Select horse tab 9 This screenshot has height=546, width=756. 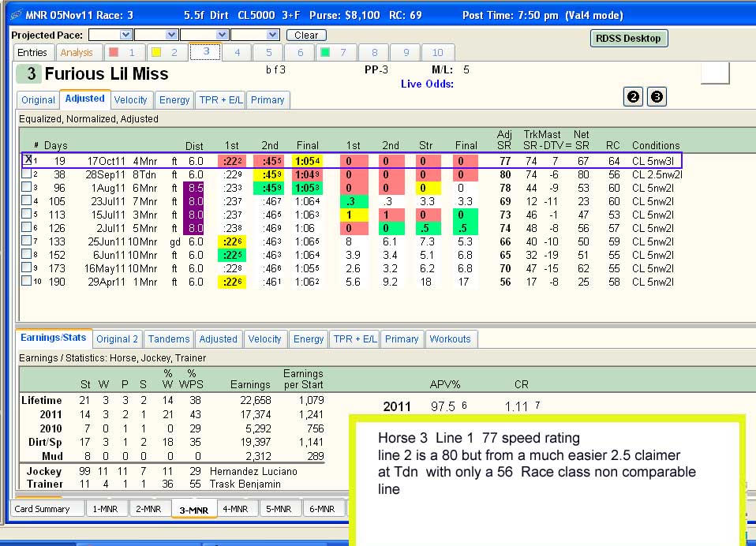tap(406, 52)
